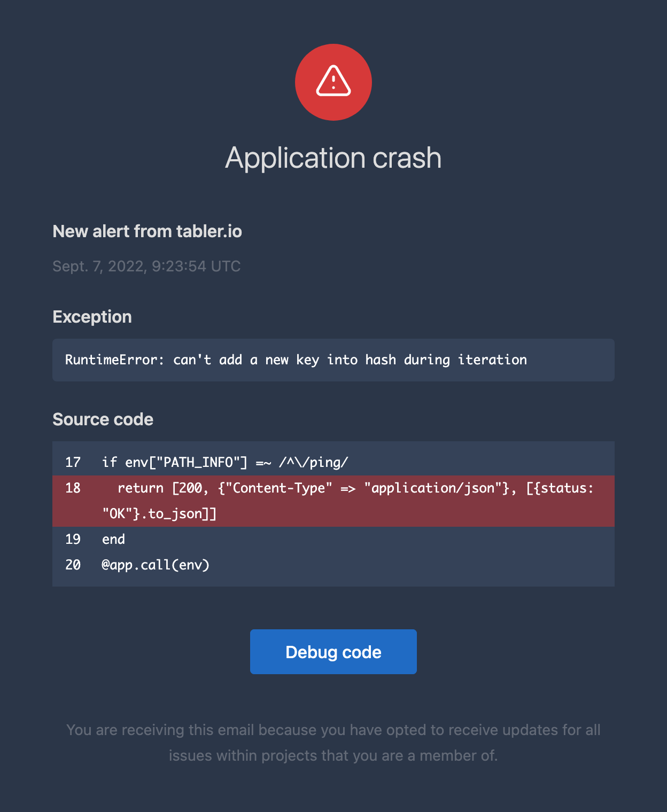Select the Source code heading

103,419
